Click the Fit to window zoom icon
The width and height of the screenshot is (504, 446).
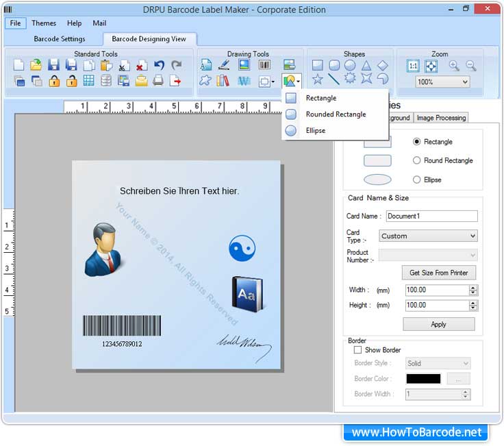click(x=431, y=66)
